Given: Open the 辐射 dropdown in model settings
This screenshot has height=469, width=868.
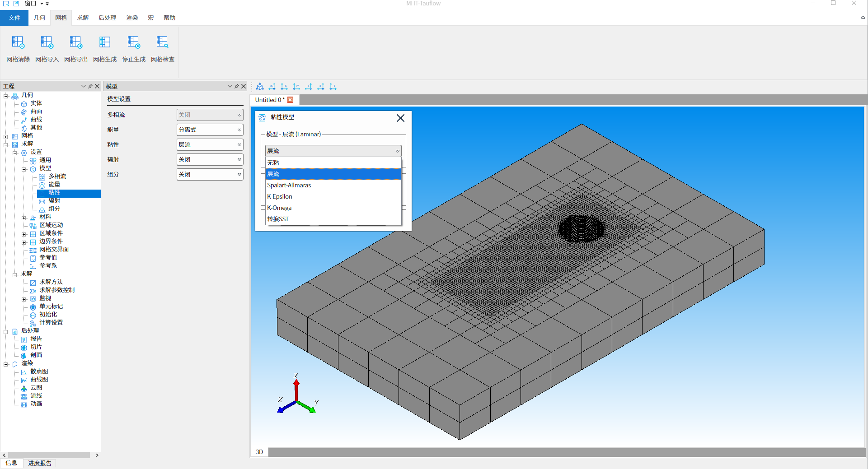Looking at the screenshot, I should [x=210, y=160].
